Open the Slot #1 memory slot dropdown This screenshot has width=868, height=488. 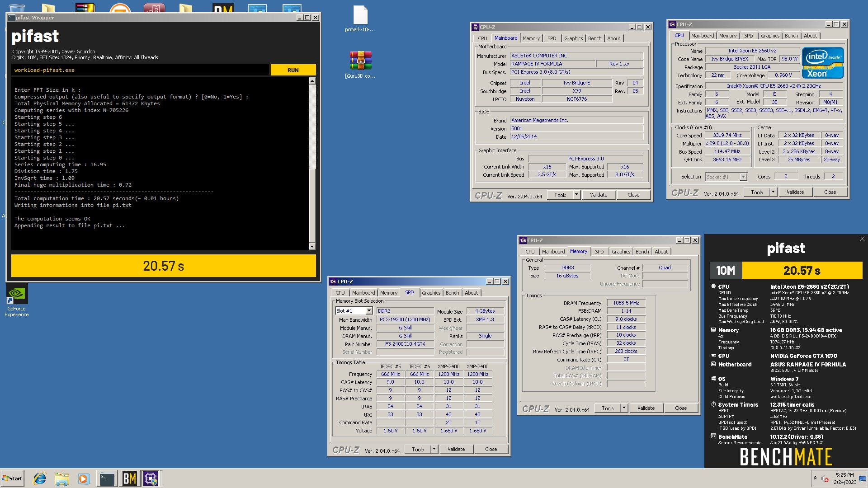(x=369, y=311)
